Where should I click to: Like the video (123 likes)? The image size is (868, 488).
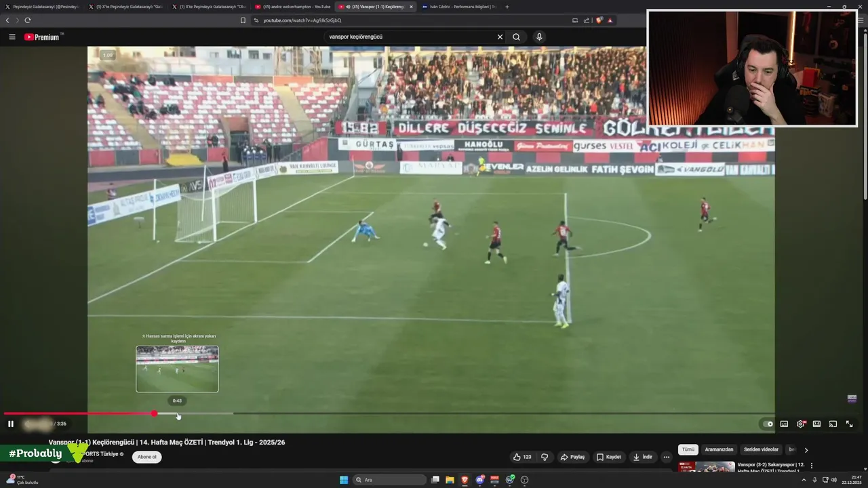pos(522,457)
